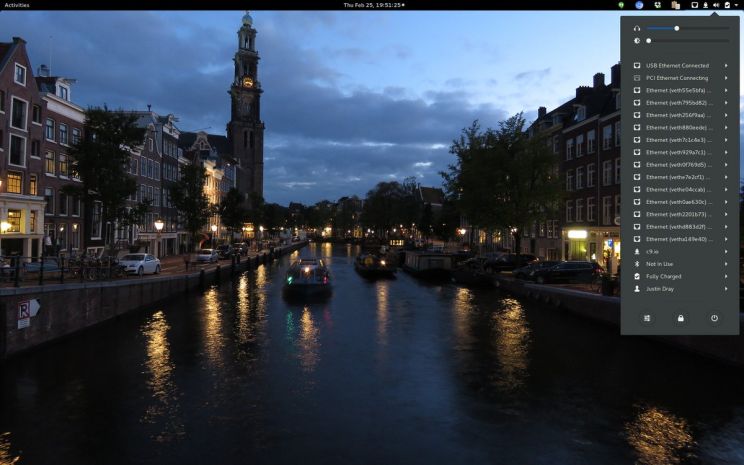This screenshot has width=744, height=465.
Task: Open the clock showing Thu Feb 25
Action: 373,5
